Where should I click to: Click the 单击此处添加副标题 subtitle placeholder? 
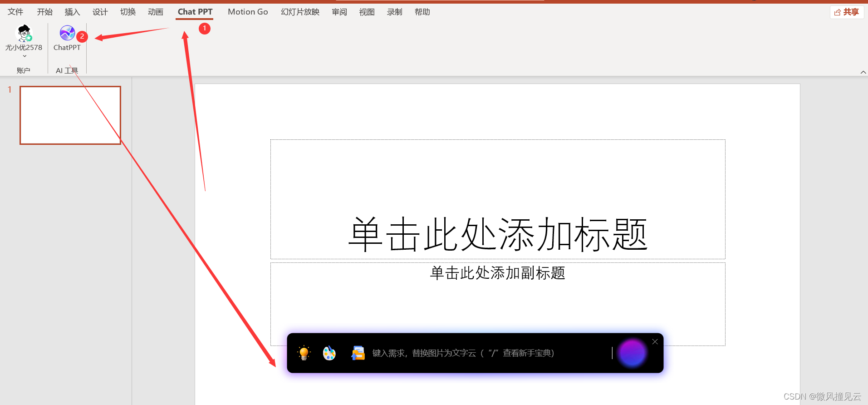pos(498,304)
